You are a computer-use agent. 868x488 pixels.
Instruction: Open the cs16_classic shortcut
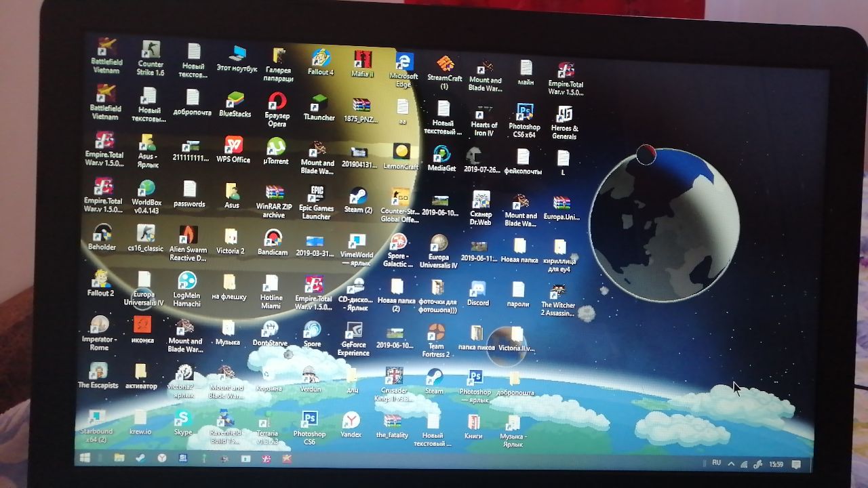tap(145, 239)
